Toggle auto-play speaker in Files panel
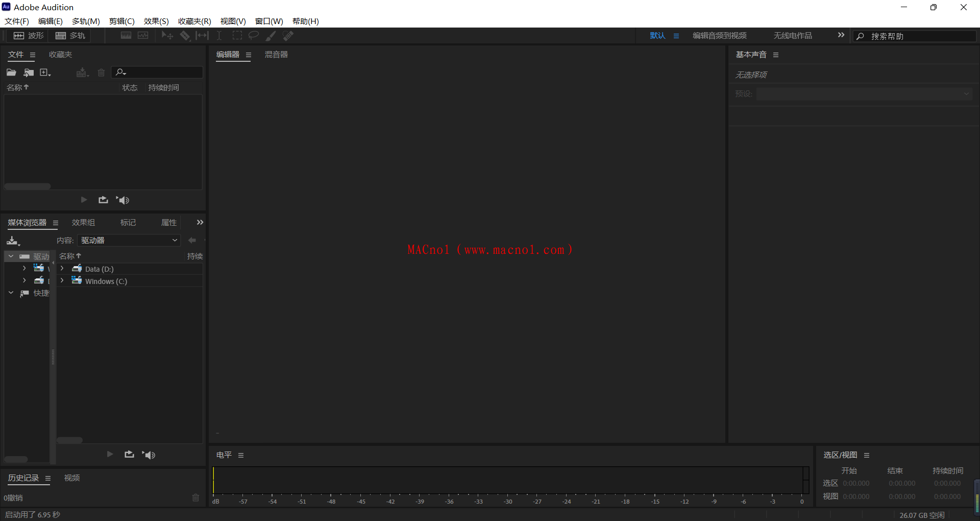The height and width of the screenshot is (521, 980). (x=122, y=200)
